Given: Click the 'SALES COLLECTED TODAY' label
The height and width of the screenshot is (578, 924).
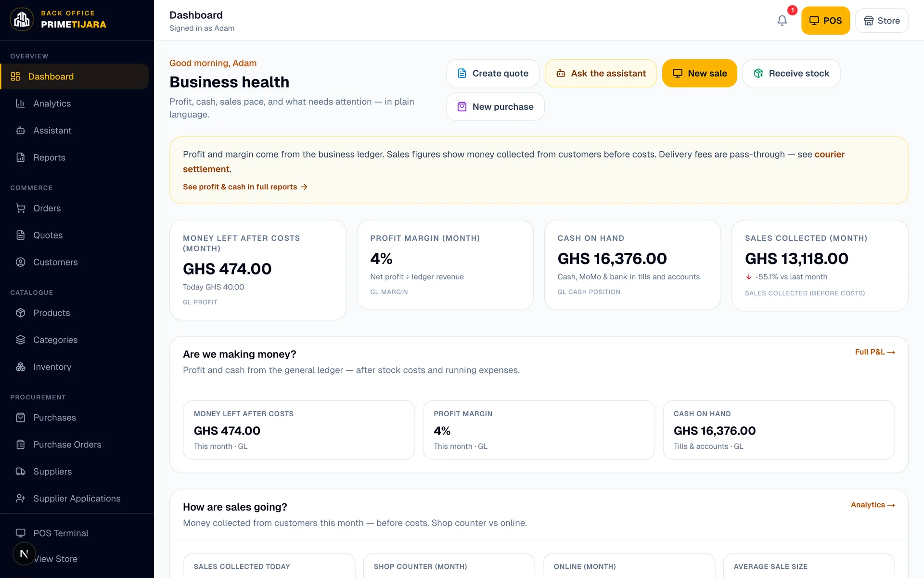Looking at the screenshot, I should point(242,566).
